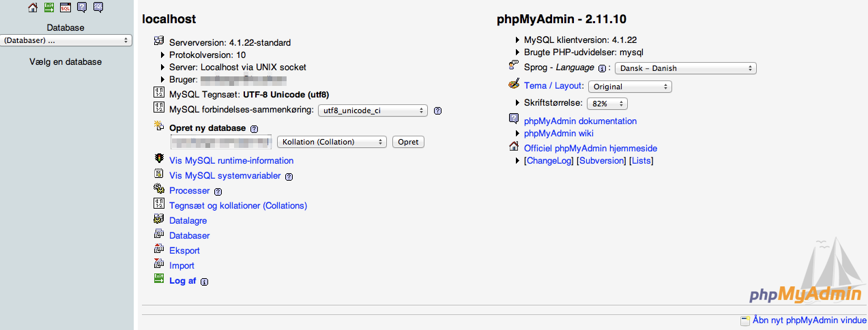Open the info icon next to Language
Screen dimensions: 868x330
(x=602, y=69)
